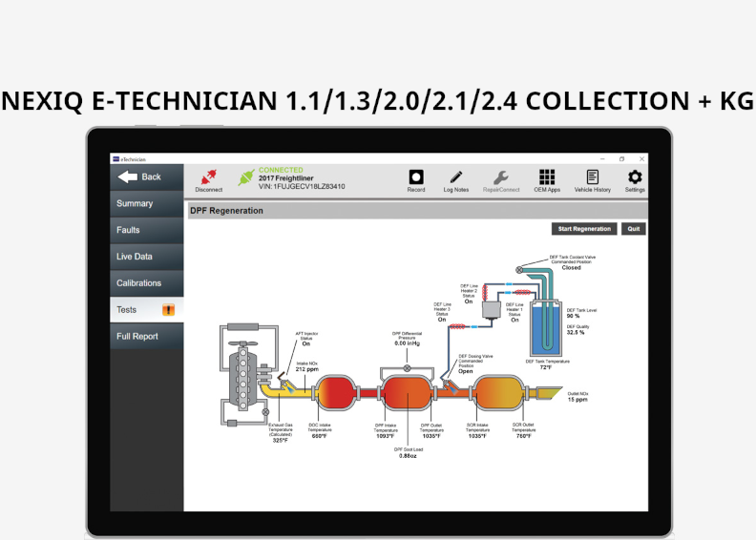Open the Calibrations tab

tap(147, 282)
